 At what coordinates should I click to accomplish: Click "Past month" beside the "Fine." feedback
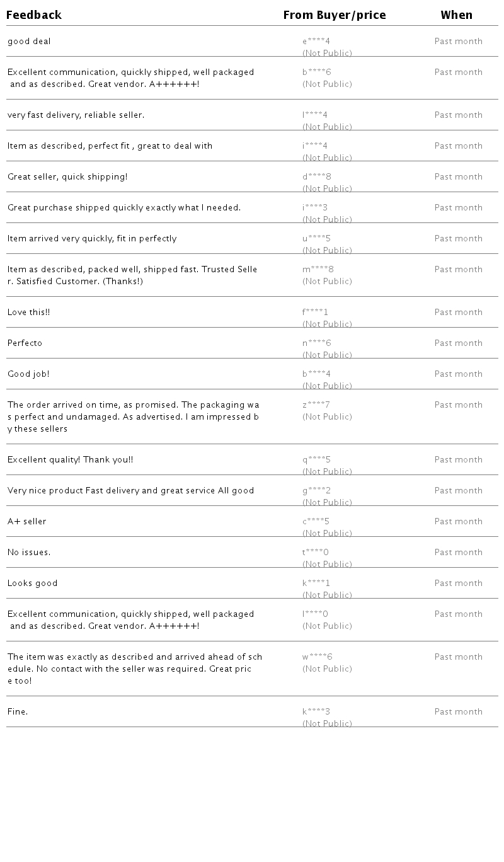click(458, 712)
